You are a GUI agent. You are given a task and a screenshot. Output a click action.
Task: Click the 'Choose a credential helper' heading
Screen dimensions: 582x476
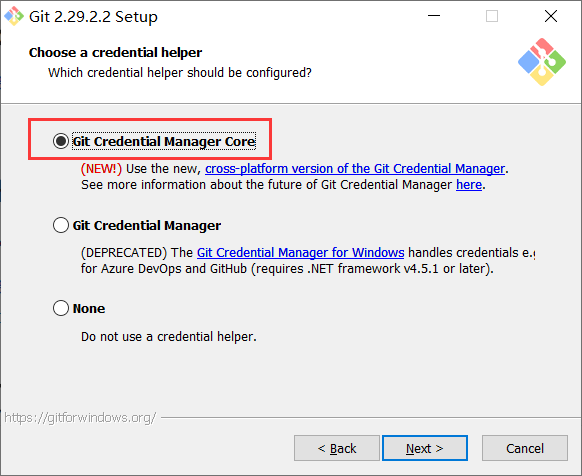(x=115, y=52)
